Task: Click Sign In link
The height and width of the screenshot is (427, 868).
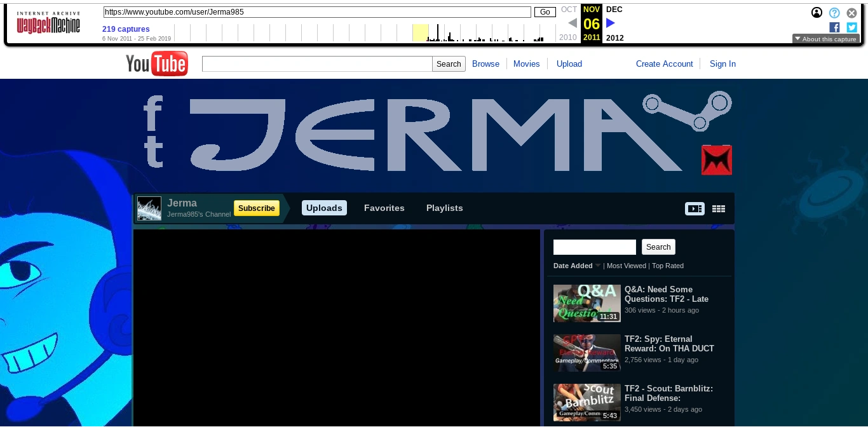Action: click(722, 64)
